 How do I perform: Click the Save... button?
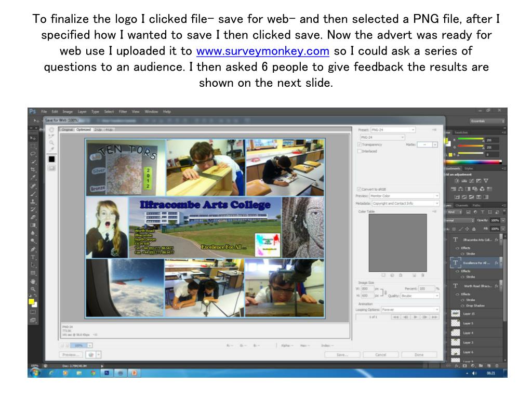(342, 355)
